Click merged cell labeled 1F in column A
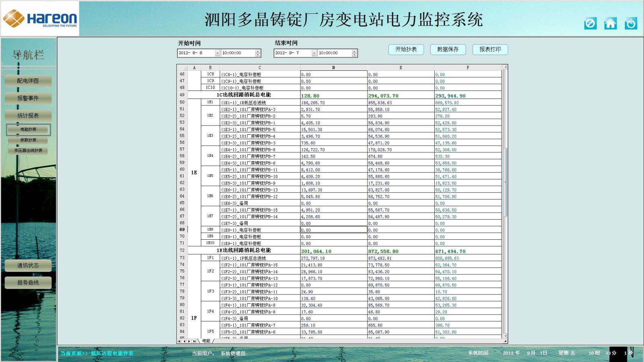 (x=194, y=297)
